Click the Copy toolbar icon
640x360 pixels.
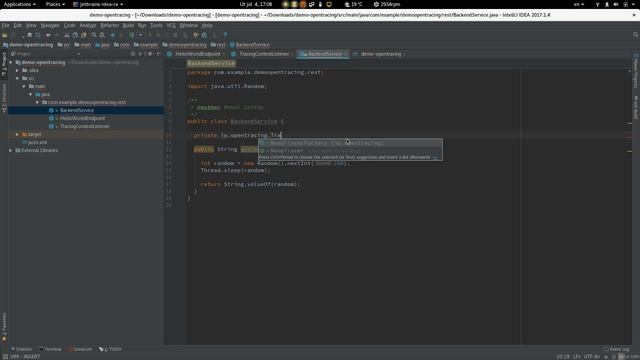75,36
